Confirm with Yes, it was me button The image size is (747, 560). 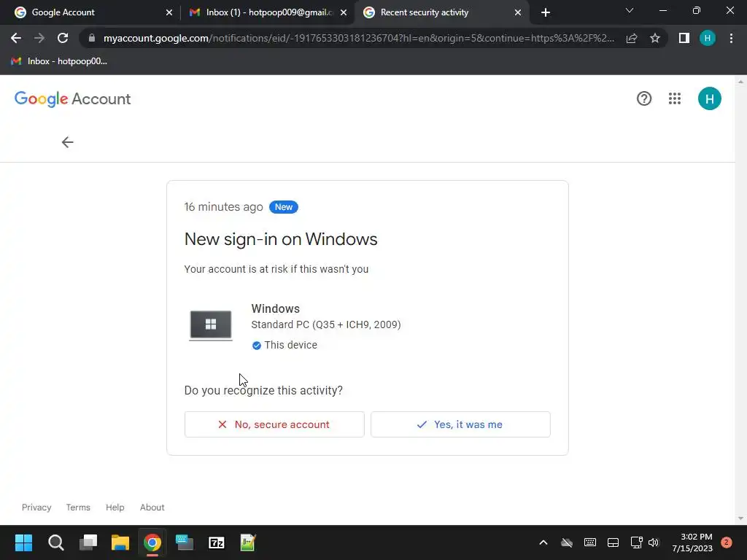pos(460,424)
